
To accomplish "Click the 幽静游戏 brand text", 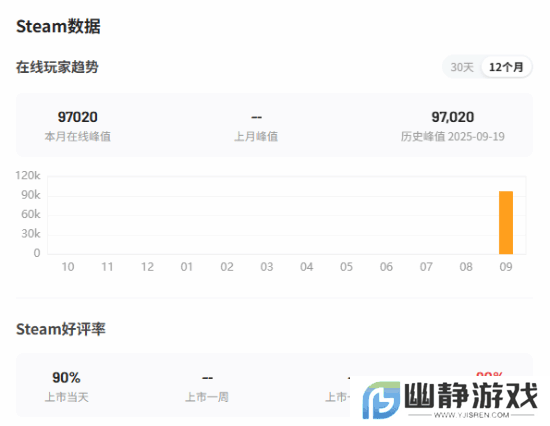I will [x=471, y=395].
